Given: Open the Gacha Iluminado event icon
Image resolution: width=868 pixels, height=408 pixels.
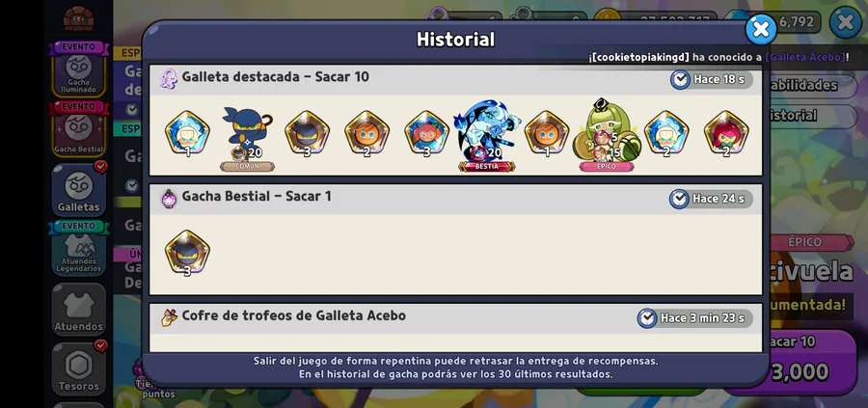Looking at the screenshot, I should 79,69.
